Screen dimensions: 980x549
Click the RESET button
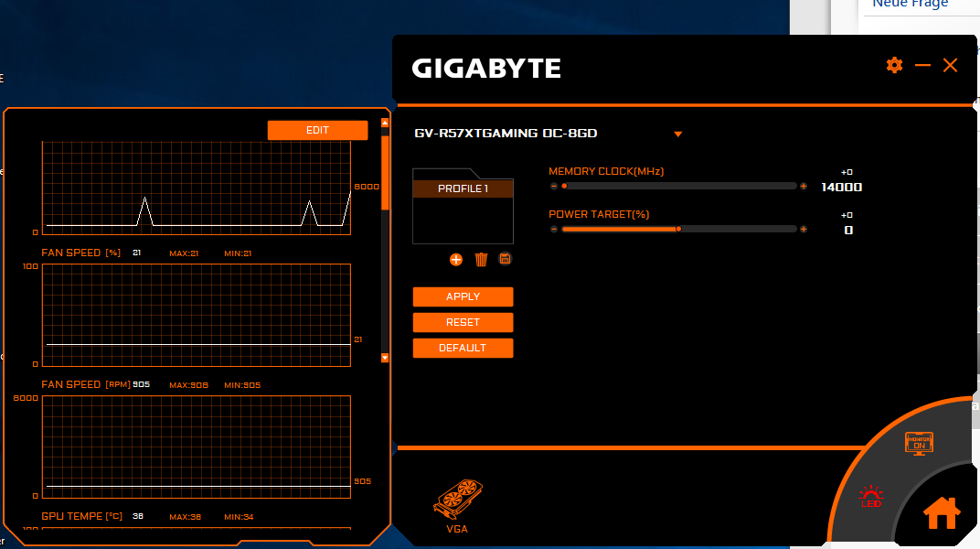click(463, 323)
